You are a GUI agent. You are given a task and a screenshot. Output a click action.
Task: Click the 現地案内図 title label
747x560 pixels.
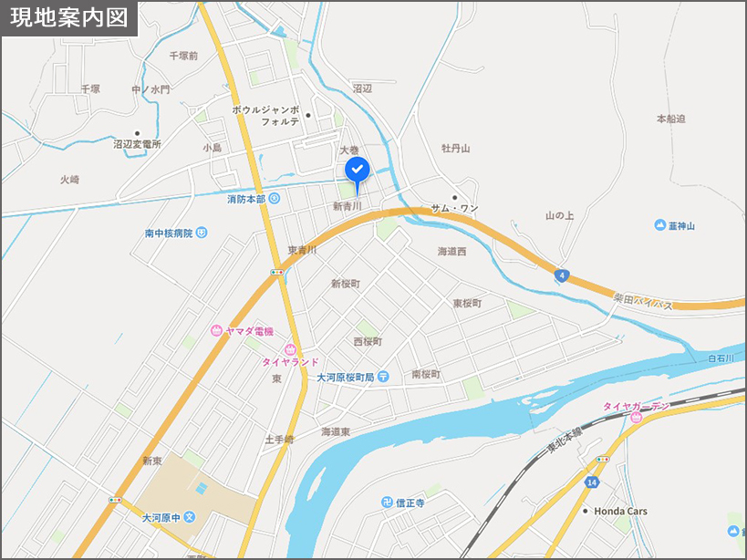tap(69, 18)
